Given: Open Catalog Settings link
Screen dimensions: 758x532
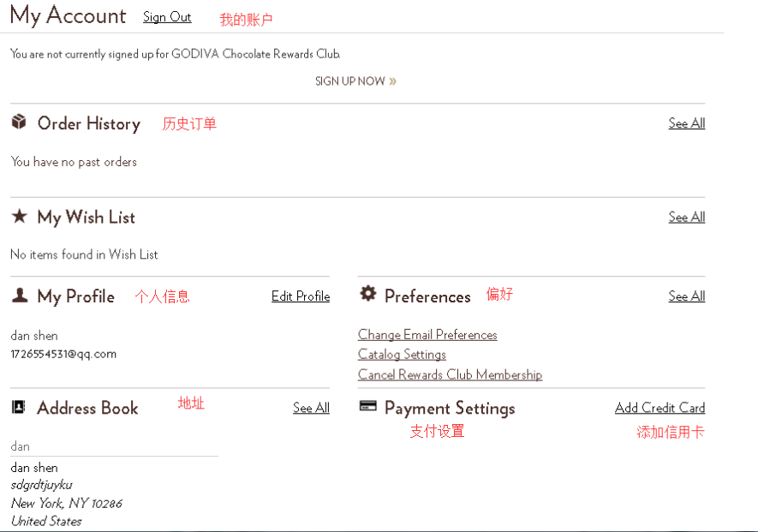Looking at the screenshot, I should tap(402, 355).
